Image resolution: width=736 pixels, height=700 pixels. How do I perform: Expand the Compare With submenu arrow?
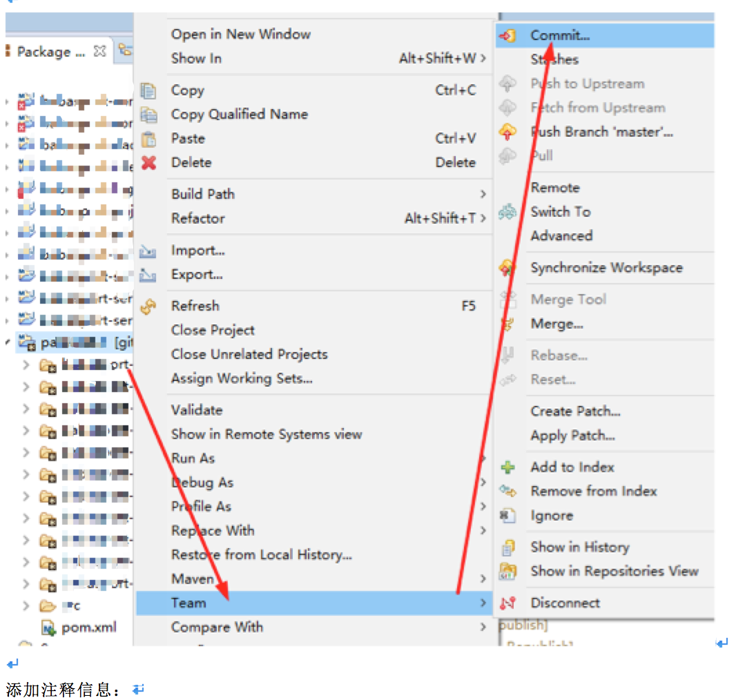(x=483, y=628)
